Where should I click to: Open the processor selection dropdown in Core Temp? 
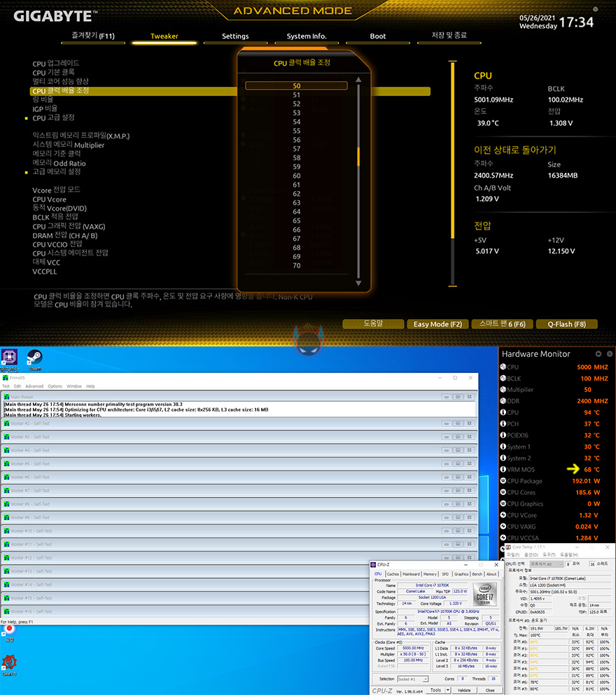[x=547, y=564]
